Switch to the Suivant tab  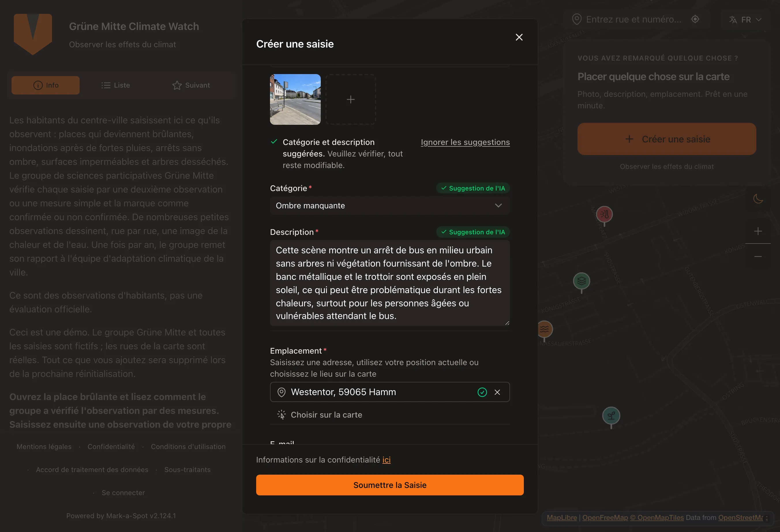point(191,85)
